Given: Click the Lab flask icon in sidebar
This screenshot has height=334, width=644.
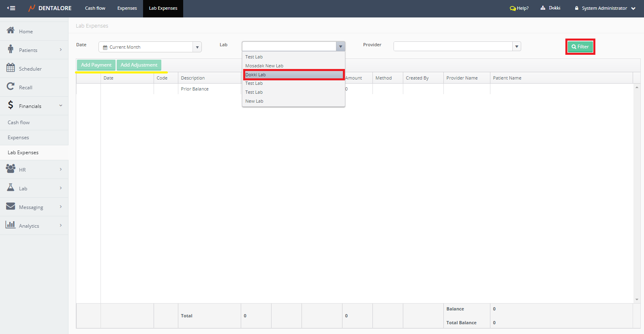Looking at the screenshot, I should 11,187.
